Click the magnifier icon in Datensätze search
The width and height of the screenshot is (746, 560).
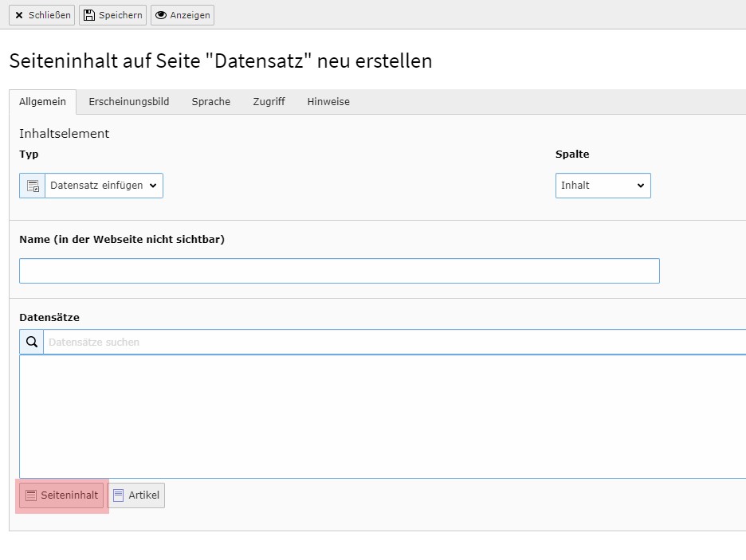(32, 342)
